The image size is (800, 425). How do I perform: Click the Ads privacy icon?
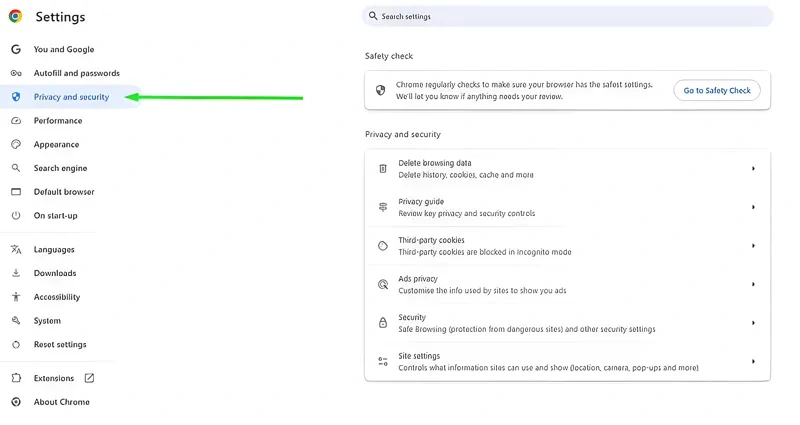(x=383, y=284)
